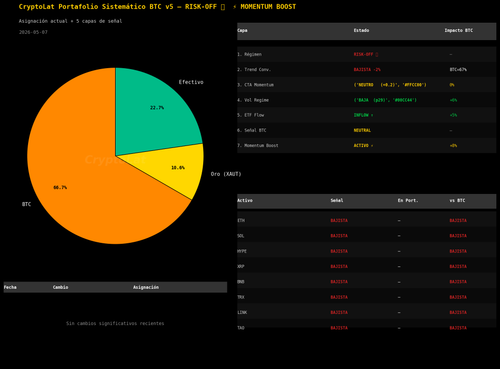This screenshot has width=500, height=369.
Task: Click SOL's BAJISTA value under vs BTC
Action: click(458, 236)
